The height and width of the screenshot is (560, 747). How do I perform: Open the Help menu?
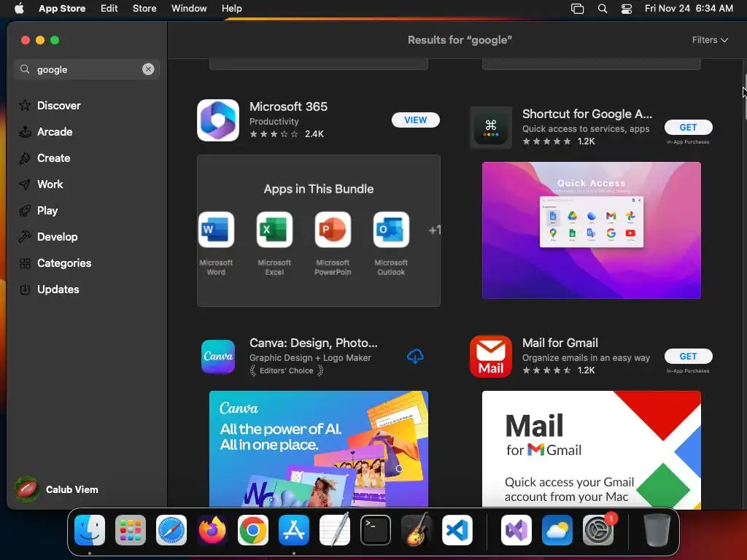pos(231,8)
